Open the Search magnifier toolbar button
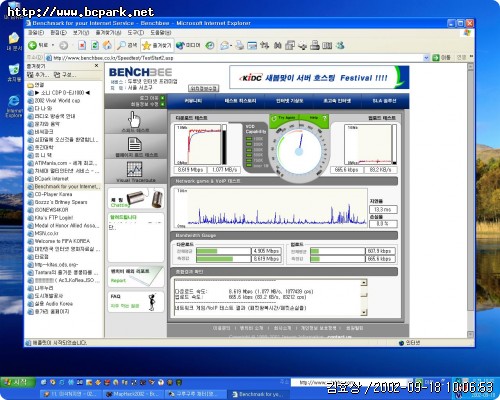 [127, 45]
